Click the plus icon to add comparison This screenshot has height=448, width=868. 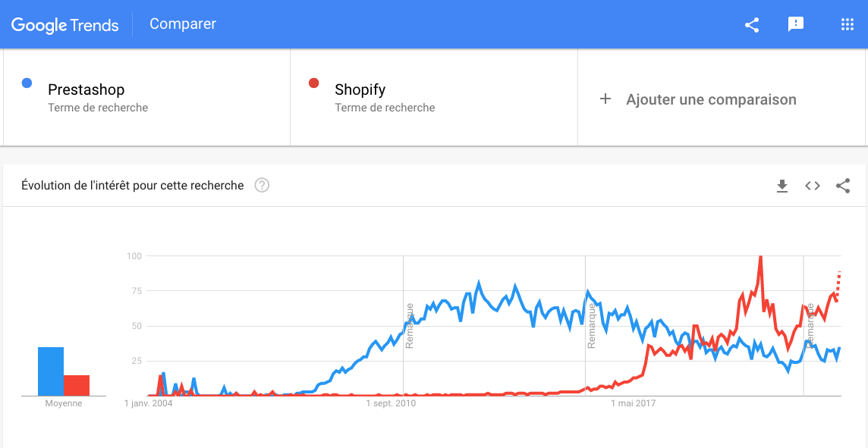[x=605, y=99]
